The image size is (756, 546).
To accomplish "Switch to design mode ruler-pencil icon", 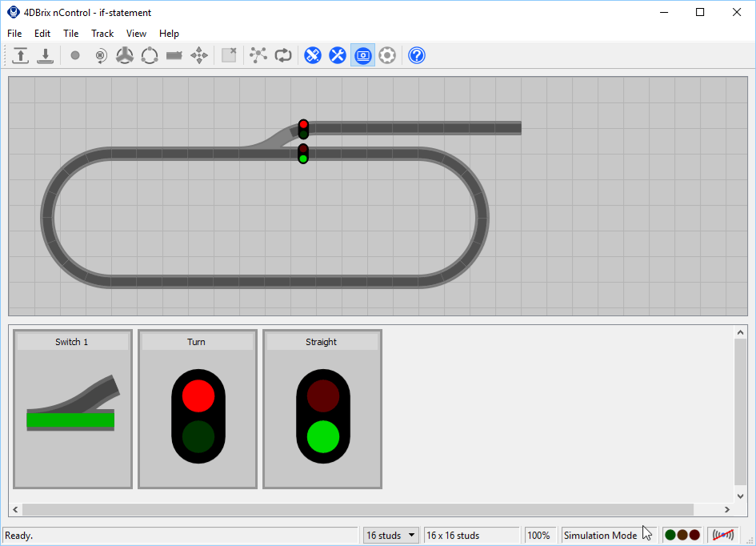I will (x=313, y=55).
